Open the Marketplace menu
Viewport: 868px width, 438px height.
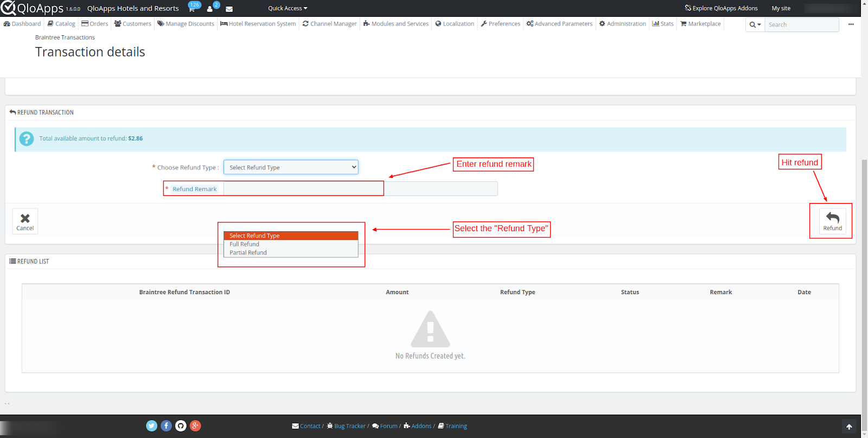pyautogui.click(x=701, y=24)
